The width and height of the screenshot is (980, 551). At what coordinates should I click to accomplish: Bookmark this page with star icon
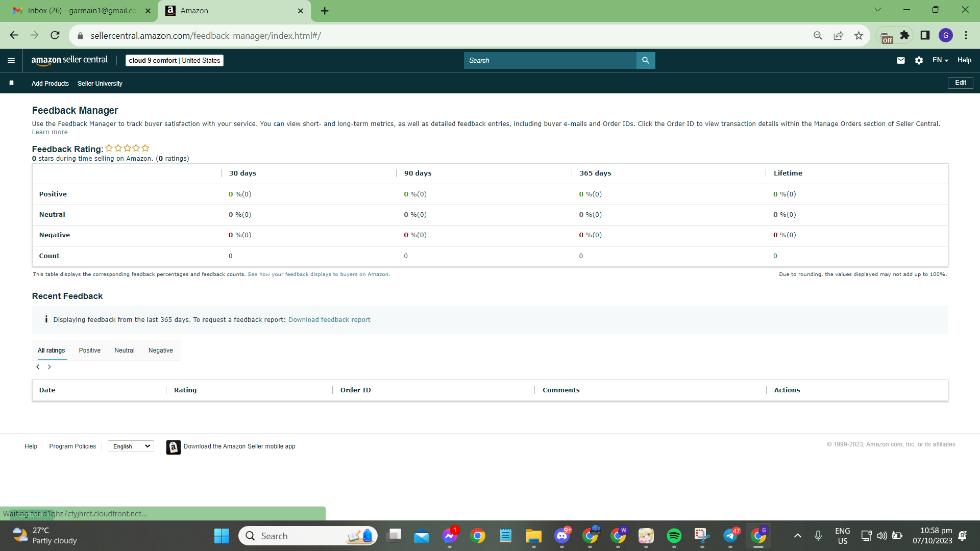[859, 35]
